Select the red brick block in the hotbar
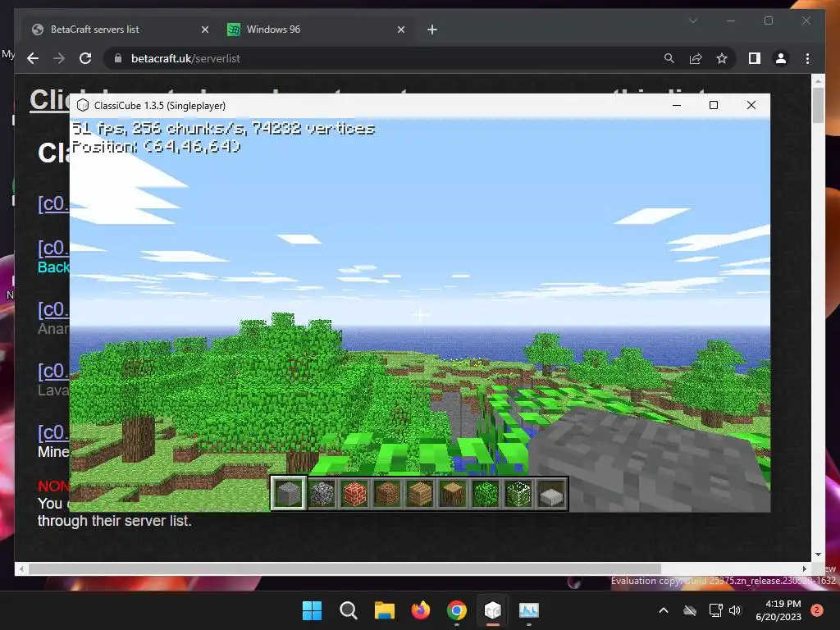The width and height of the screenshot is (840, 630). tap(354, 493)
